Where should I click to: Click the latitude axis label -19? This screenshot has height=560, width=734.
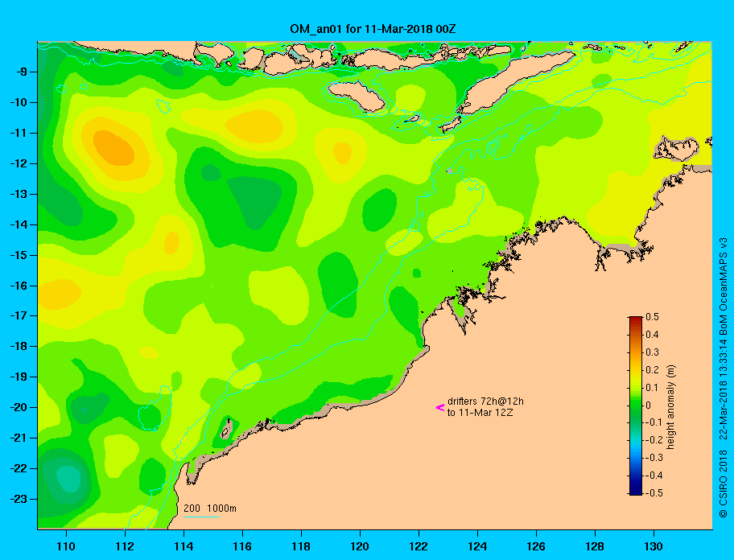[19, 377]
